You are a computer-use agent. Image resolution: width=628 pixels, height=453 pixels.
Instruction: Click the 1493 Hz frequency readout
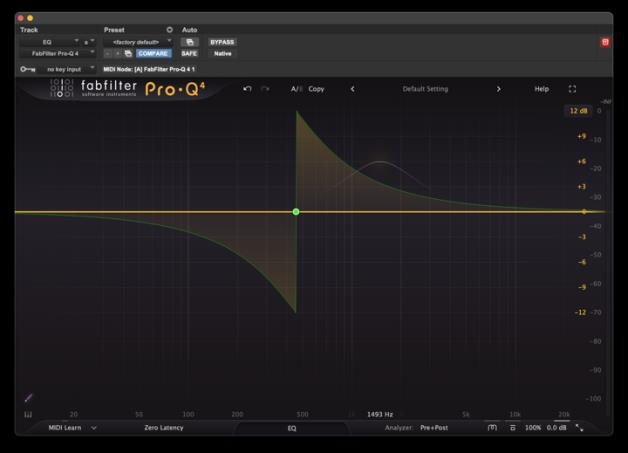pos(380,414)
